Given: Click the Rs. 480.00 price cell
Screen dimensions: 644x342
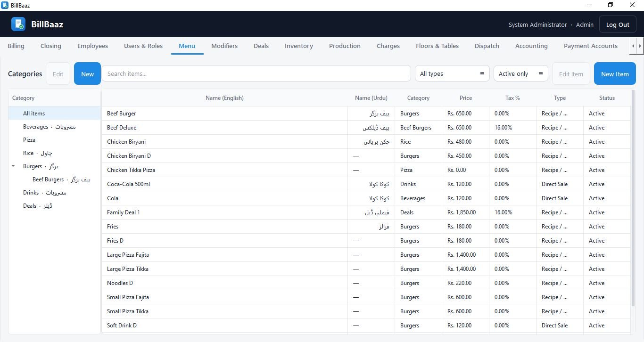Looking at the screenshot, I should [466, 142].
